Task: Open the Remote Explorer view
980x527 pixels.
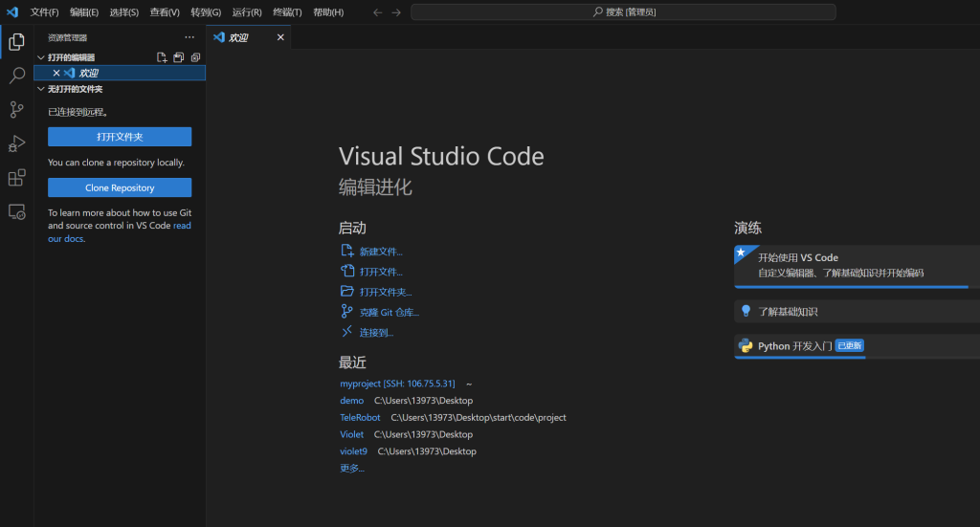Action: 17,212
